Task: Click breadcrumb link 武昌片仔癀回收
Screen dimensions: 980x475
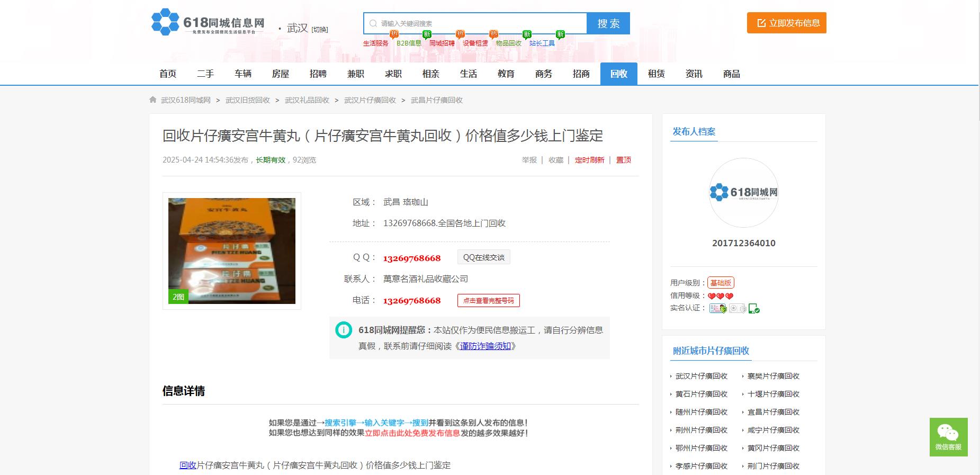Action: click(x=437, y=100)
